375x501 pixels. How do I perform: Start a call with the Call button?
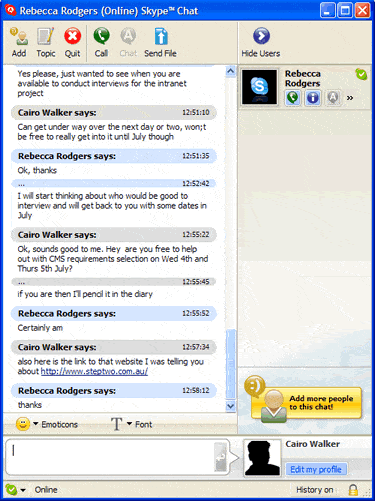[x=101, y=42]
